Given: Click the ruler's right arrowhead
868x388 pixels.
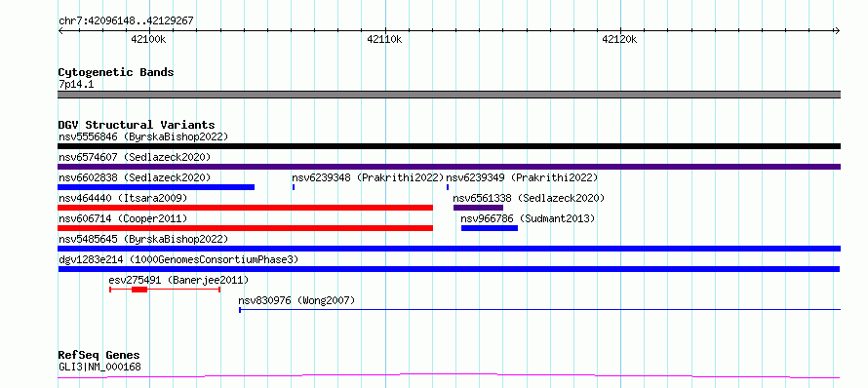Looking at the screenshot, I should pyautogui.click(x=837, y=31).
